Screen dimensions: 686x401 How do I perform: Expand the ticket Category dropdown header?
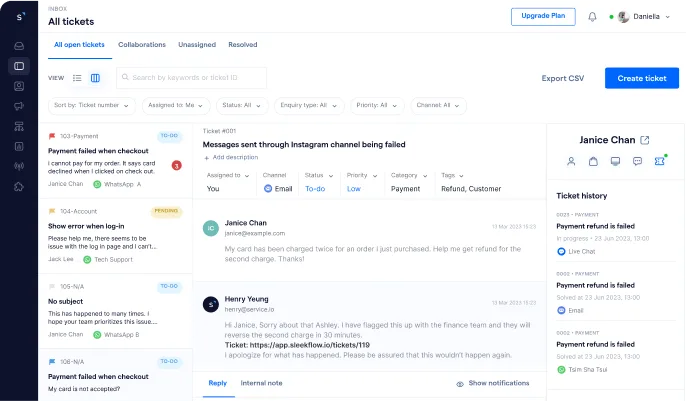[409, 175]
